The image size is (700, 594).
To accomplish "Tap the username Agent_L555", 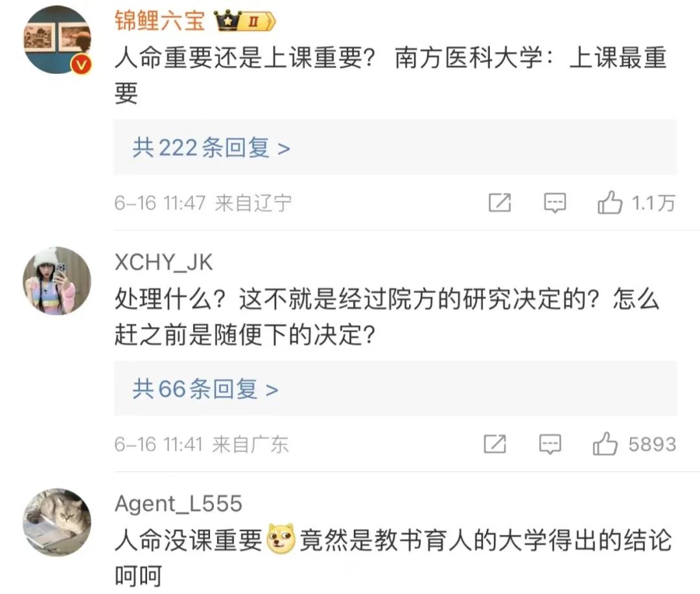I will coord(178,504).
